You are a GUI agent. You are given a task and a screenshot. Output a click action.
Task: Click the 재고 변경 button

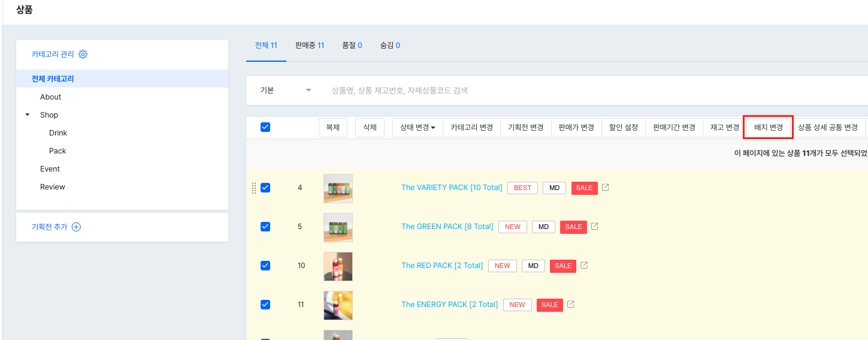click(725, 128)
